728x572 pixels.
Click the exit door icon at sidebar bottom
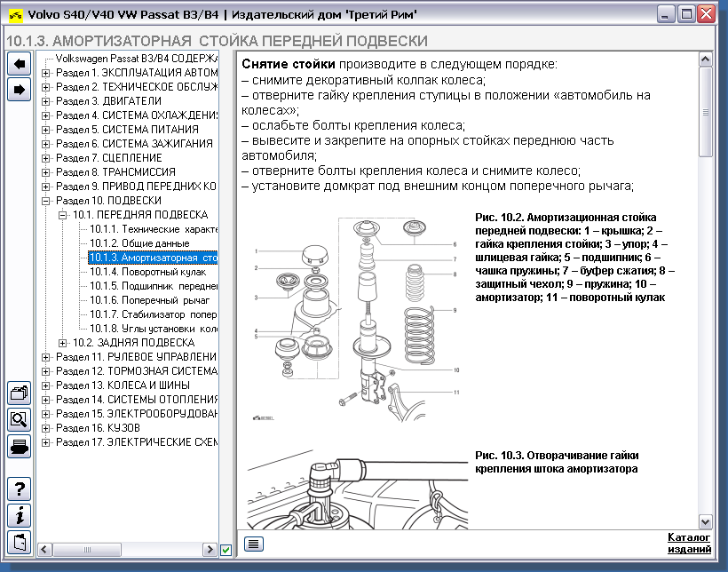click(x=19, y=543)
